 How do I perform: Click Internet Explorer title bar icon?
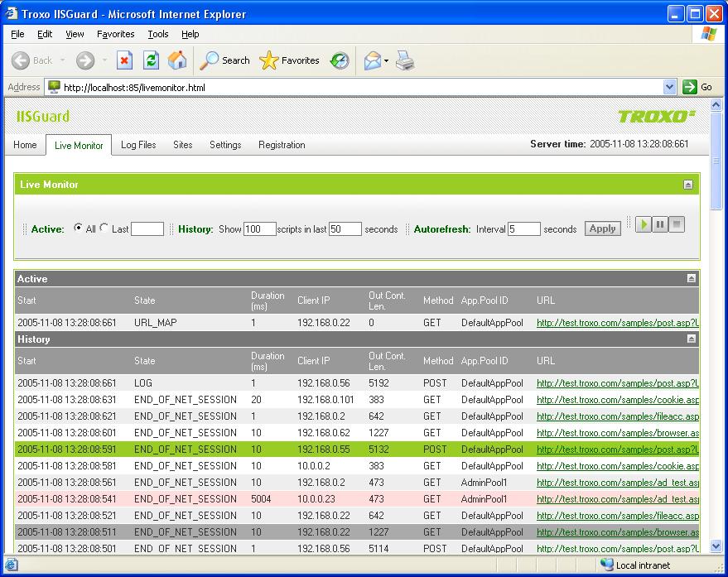pos(11,13)
